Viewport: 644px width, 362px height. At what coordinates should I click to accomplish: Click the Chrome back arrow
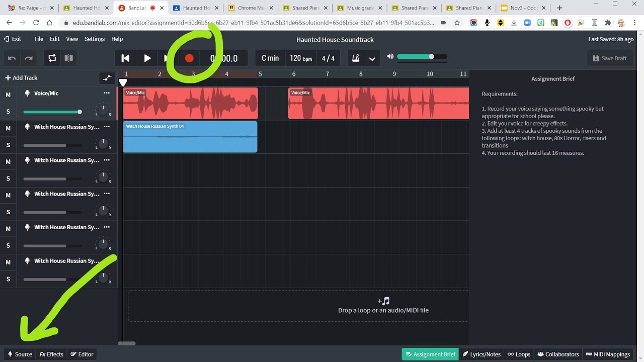(x=9, y=23)
